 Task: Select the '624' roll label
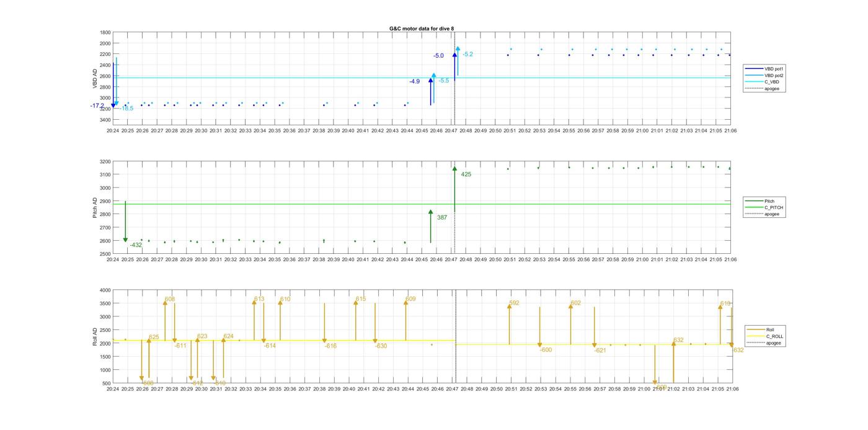coord(229,336)
